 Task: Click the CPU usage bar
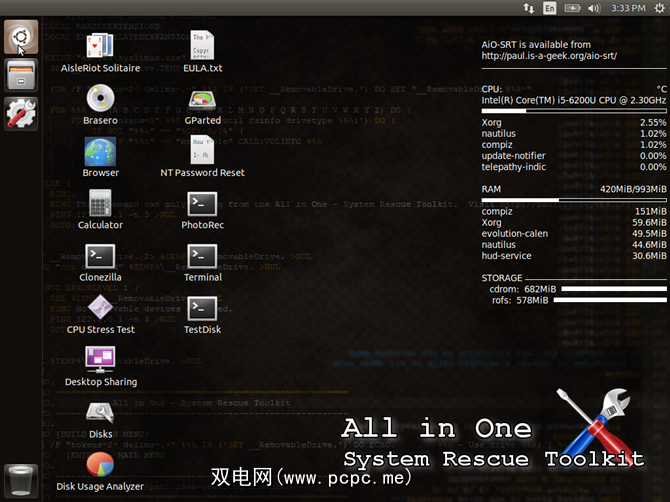coord(574,111)
